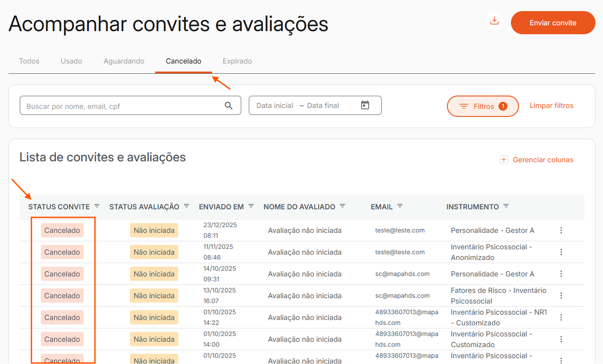
Task: Click the search magnifier icon
Action: 229,106
